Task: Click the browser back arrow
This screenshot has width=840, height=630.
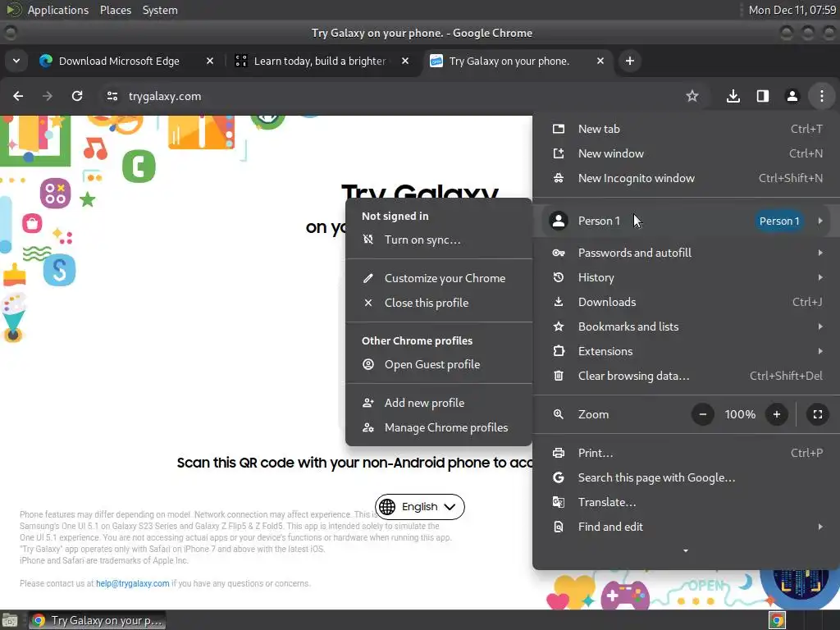Action: click(18, 96)
